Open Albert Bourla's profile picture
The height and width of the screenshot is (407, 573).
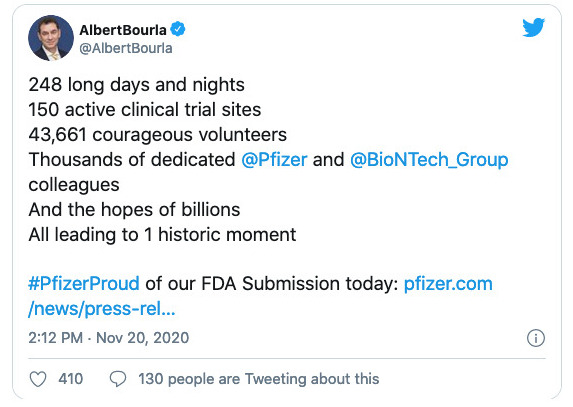[51, 38]
